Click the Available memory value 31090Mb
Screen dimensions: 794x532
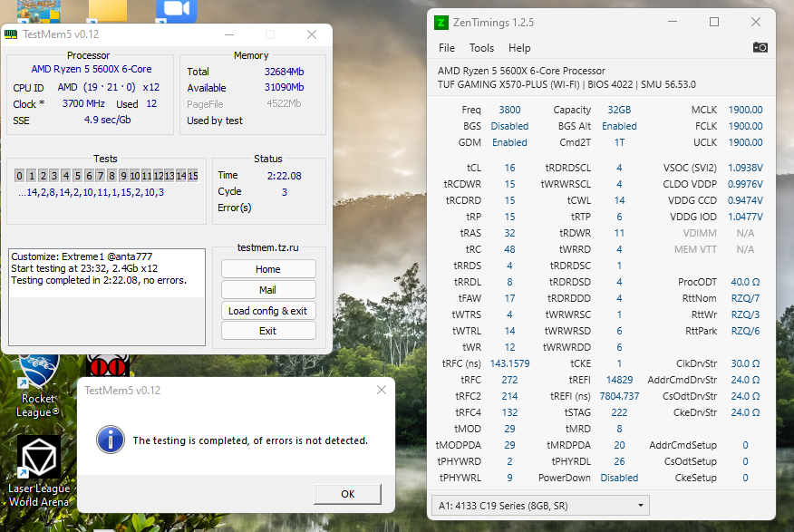[x=284, y=88]
